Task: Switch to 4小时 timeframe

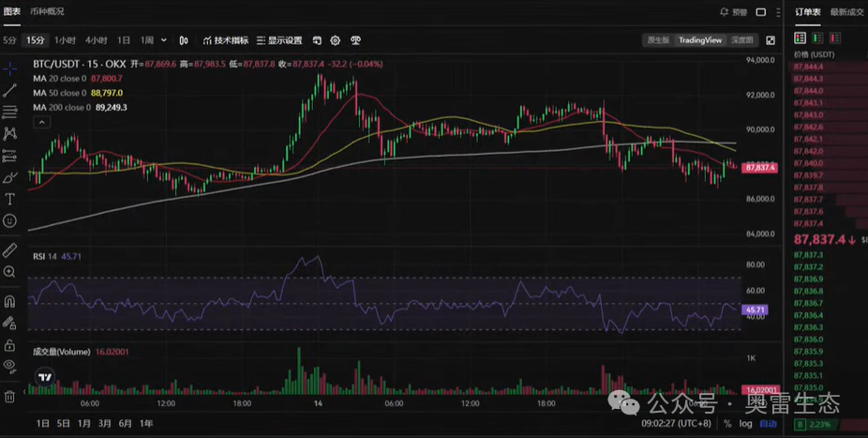Action: (96, 40)
